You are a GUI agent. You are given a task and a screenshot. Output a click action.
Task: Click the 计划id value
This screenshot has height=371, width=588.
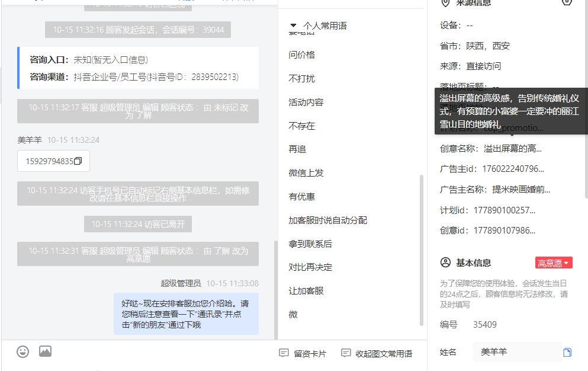click(505, 210)
